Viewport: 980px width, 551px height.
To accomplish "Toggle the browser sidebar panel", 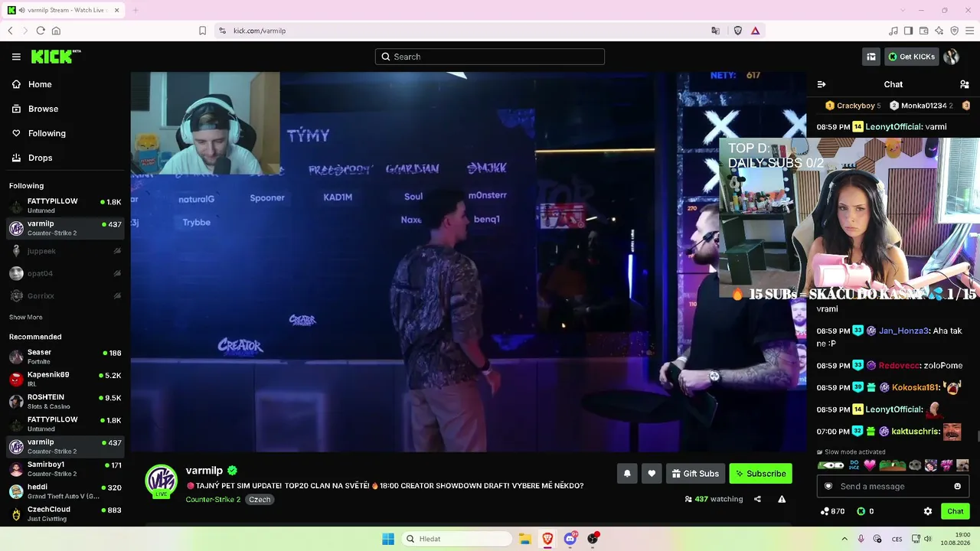I will 908,31.
